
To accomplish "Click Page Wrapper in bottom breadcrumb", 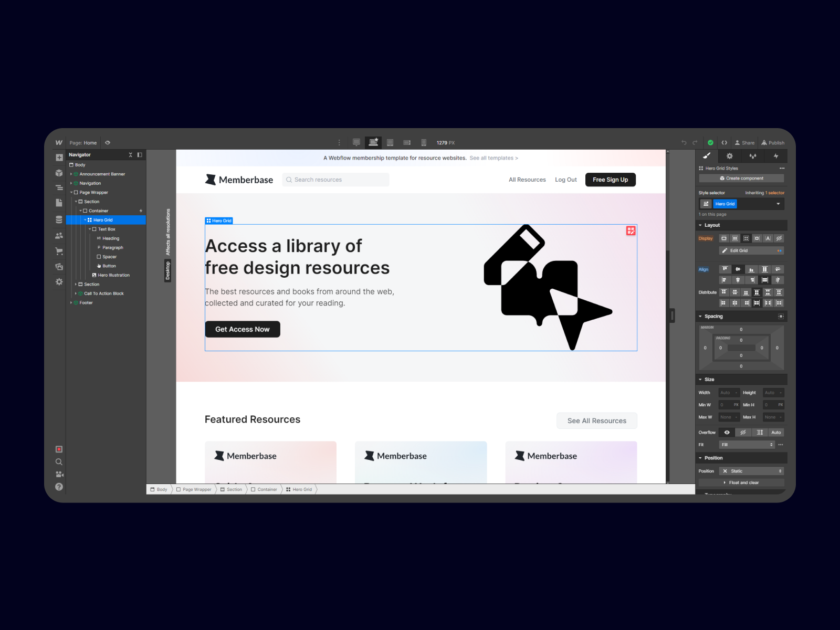I will pyautogui.click(x=194, y=489).
